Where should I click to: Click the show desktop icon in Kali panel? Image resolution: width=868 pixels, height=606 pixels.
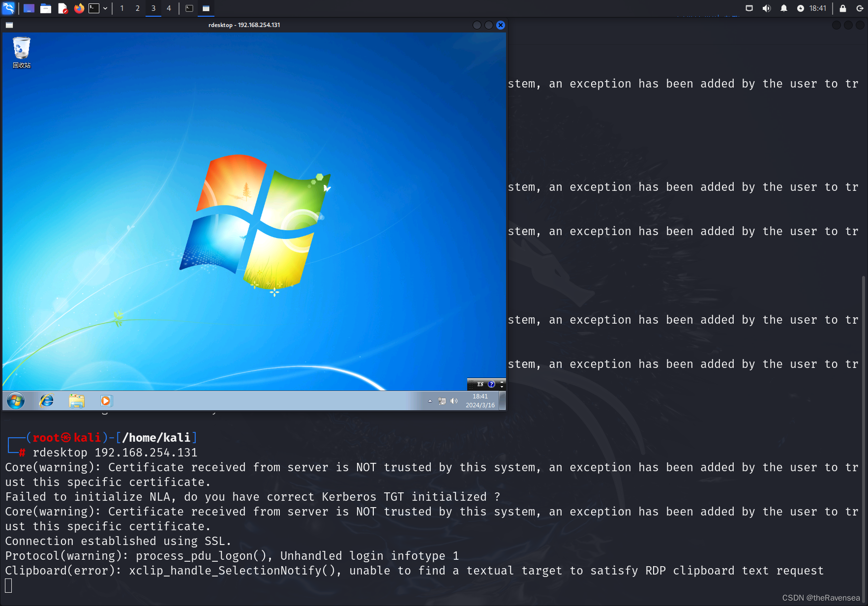(29, 8)
